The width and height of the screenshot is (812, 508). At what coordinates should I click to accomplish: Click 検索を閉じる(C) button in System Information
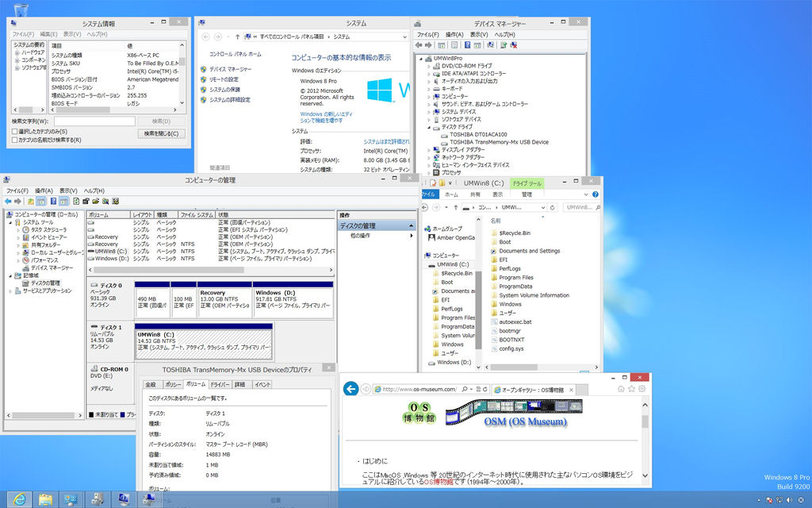click(161, 133)
